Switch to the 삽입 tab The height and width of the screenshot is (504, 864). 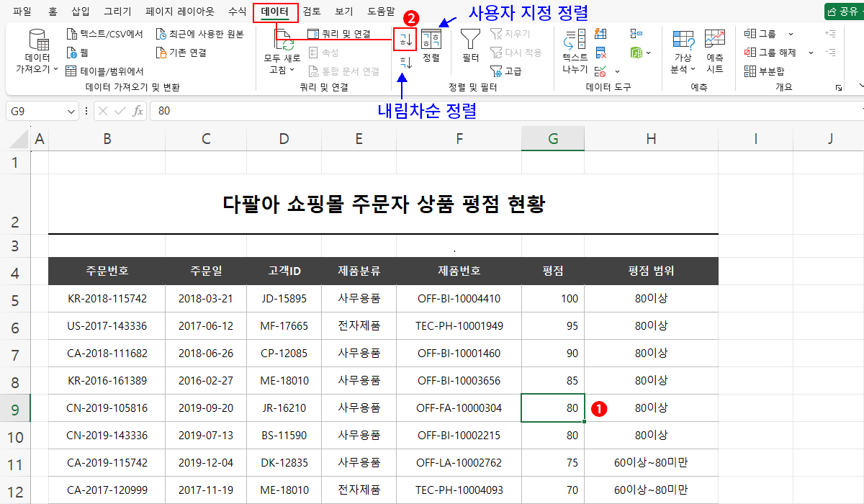coord(81,12)
